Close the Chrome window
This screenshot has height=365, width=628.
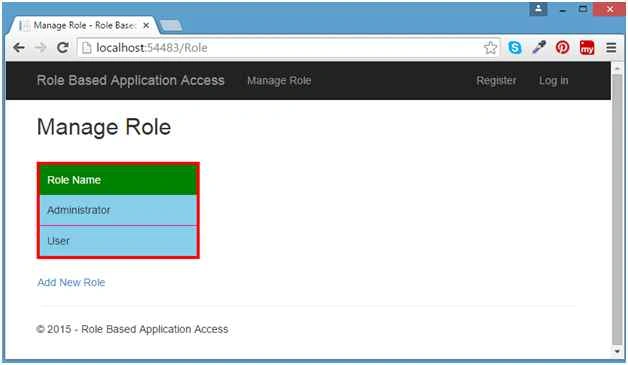coord(609,9)
